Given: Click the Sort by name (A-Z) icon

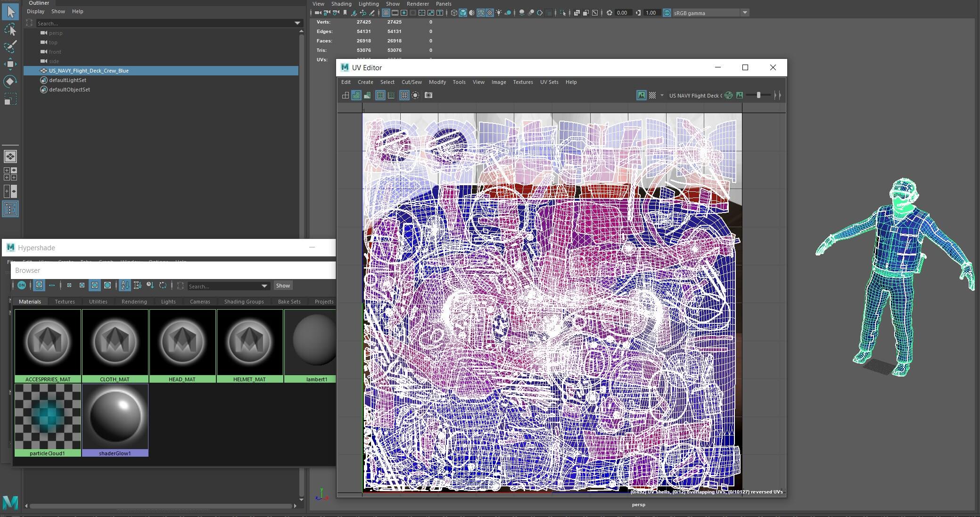Looking at the screenshot, I should pos(125,286).
